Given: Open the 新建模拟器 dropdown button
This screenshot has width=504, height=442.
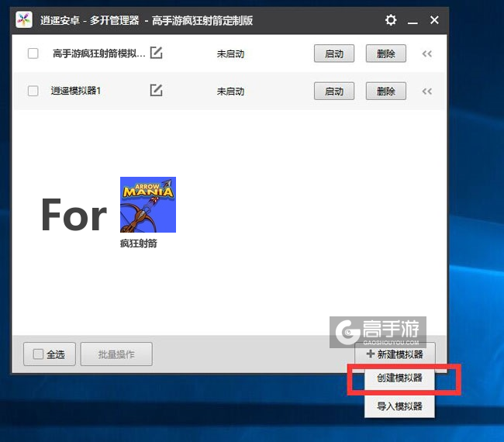Looking at the screenshot, I should click(x=395, y=354).
